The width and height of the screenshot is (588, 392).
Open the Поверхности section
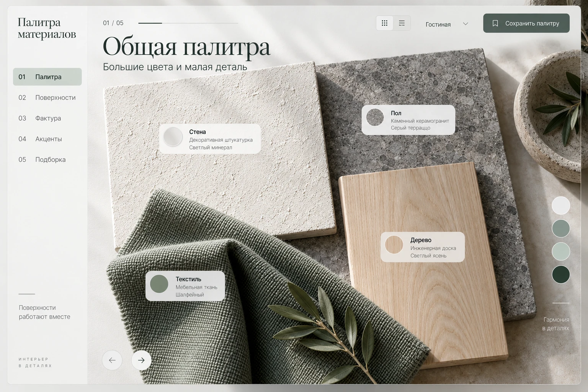pyautogui.click(x=47, y=98)
